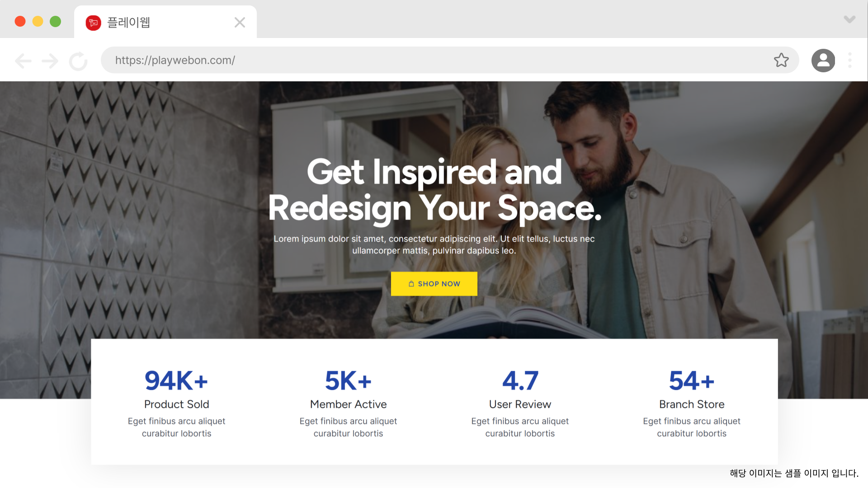This screenshot has width=868, height=488.
Task: Click the description under User Review
Action: point(520,427)
